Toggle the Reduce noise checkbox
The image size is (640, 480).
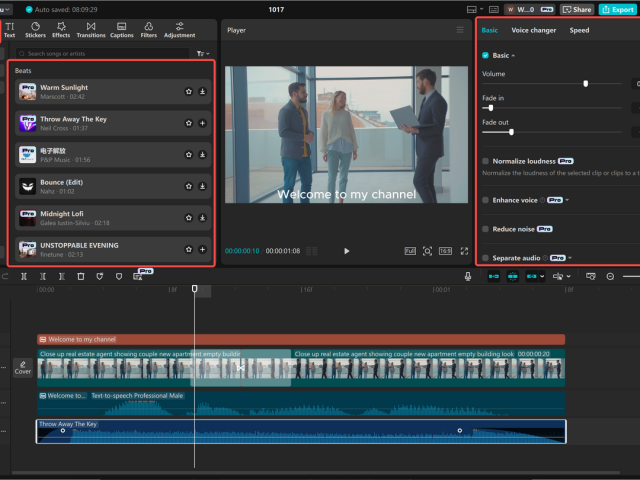(x=486, y=229)
